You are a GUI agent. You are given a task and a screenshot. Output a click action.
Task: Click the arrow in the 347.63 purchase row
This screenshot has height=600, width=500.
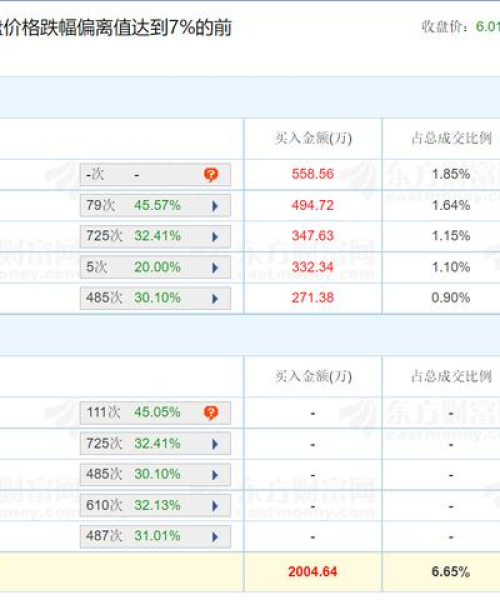click(x=215, y=237)
